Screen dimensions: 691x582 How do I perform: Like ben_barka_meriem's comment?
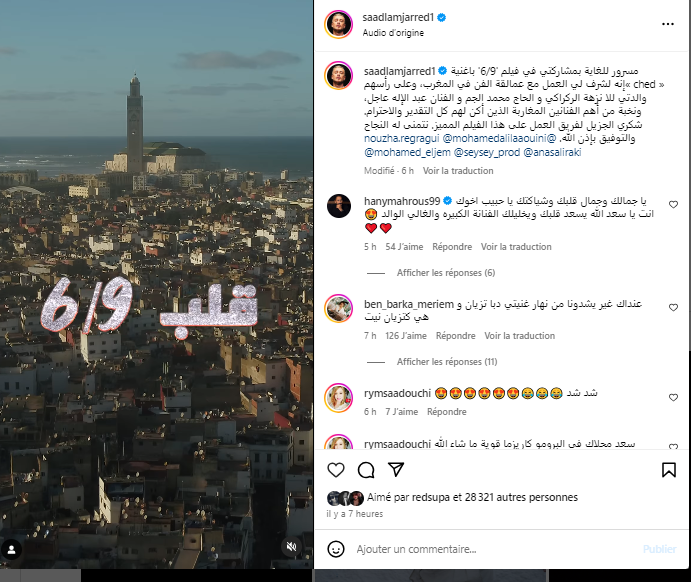coord(673,308)
